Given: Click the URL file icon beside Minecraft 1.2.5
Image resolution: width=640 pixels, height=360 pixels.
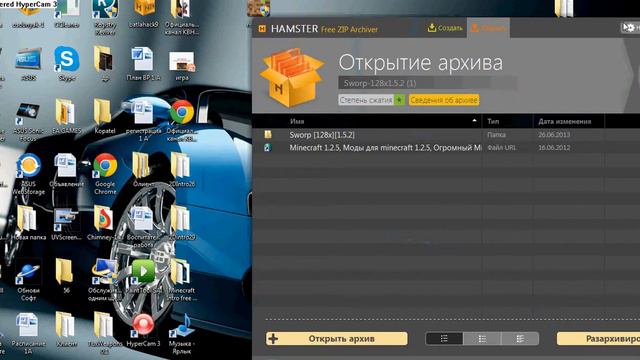Looking at the screenshot, I should [268, 147].
